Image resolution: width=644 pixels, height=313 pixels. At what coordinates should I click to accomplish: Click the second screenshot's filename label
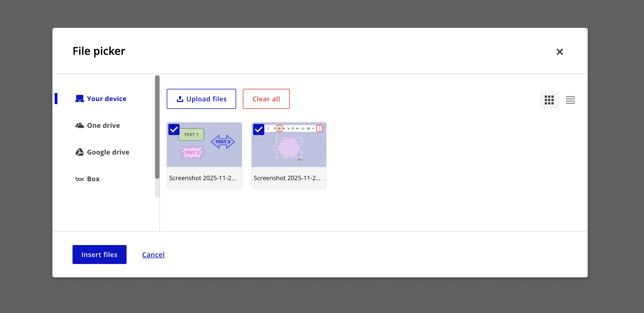[x=287, y=178]
